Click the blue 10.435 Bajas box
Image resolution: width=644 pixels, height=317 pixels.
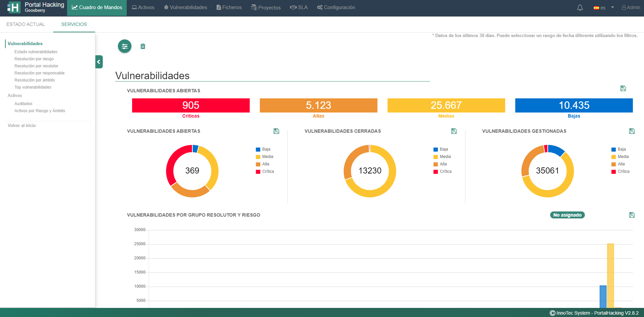click(574, 105)
